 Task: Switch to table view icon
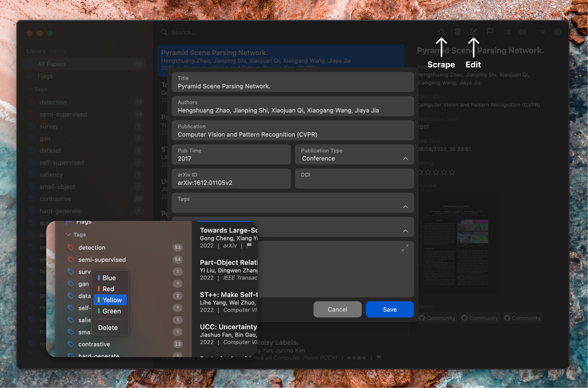tap(522, 32)
